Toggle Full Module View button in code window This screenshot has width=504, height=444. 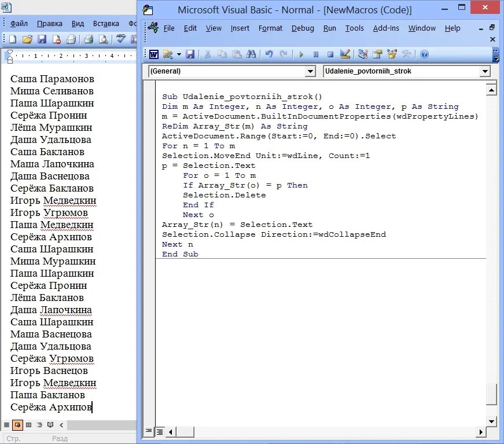tap(159, 432)
